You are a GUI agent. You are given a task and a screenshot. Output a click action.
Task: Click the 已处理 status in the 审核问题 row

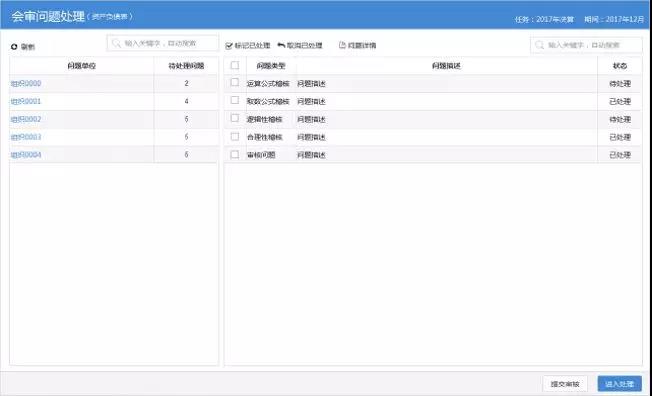(x=620, y=155)
